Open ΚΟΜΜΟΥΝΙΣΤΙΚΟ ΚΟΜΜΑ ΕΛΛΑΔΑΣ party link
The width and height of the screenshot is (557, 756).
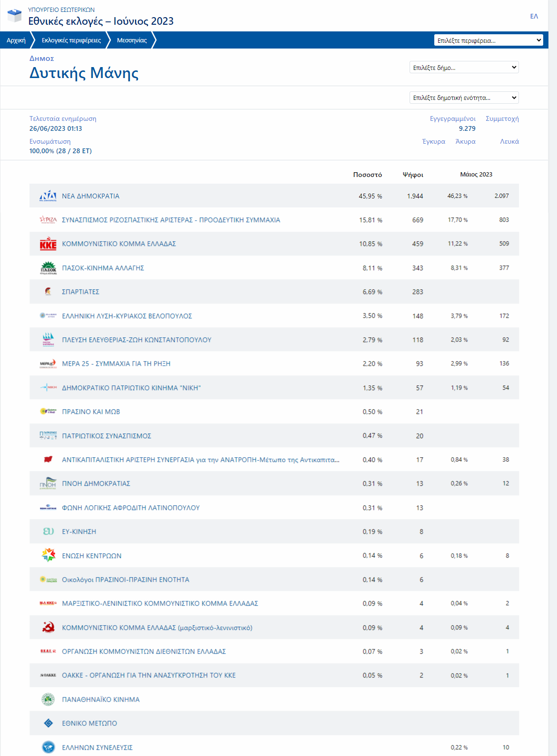coord(119,244)
